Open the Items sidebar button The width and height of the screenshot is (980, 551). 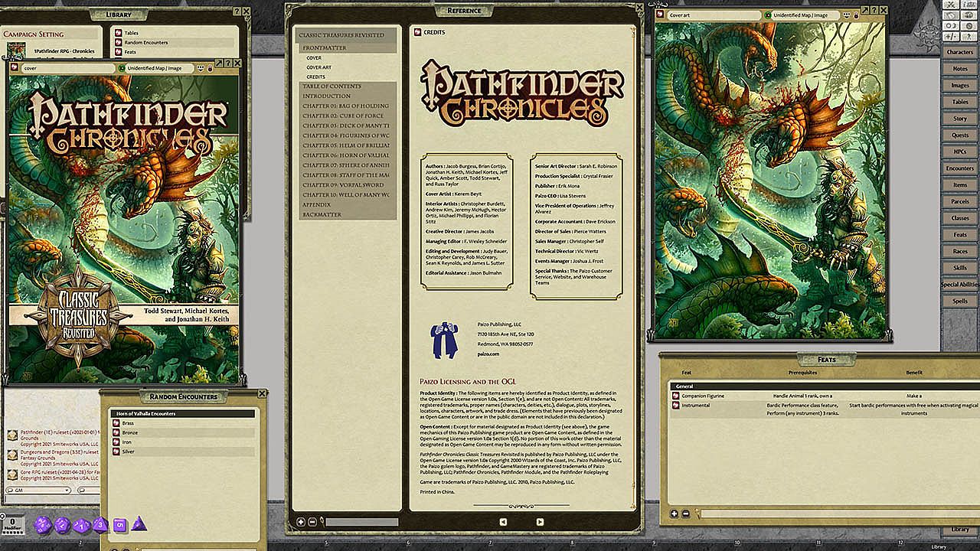[960, 184]
